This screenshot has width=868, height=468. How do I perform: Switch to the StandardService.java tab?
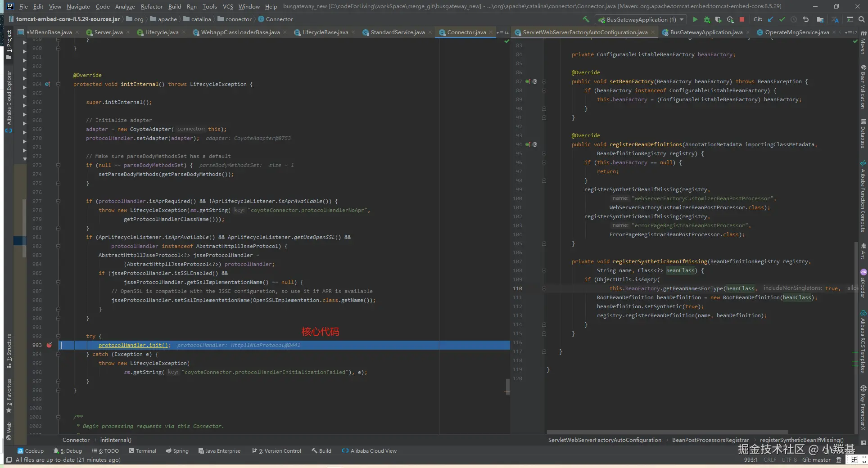[x=397, y=32]
